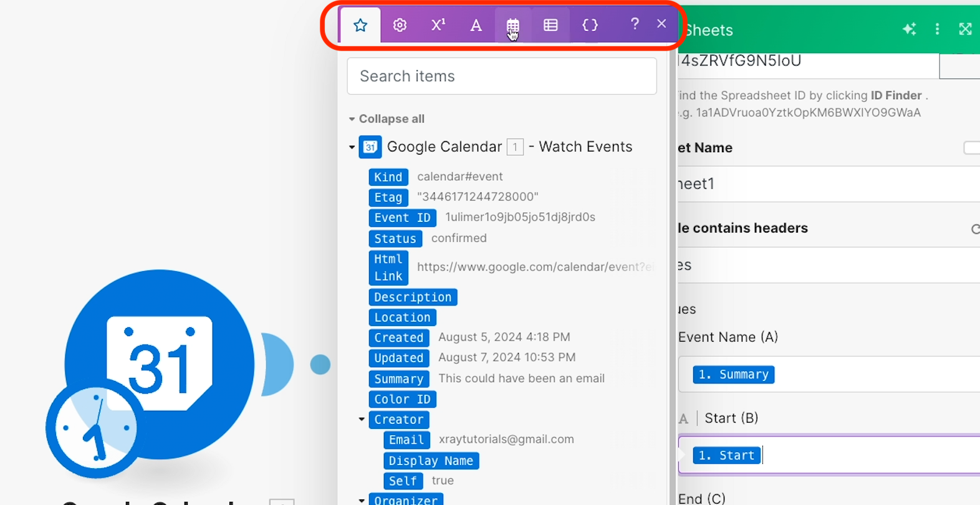The height and width of the screenshot is (505, 980).
Task: Insert the Self variable pill
Action: [x=403, y=481]
